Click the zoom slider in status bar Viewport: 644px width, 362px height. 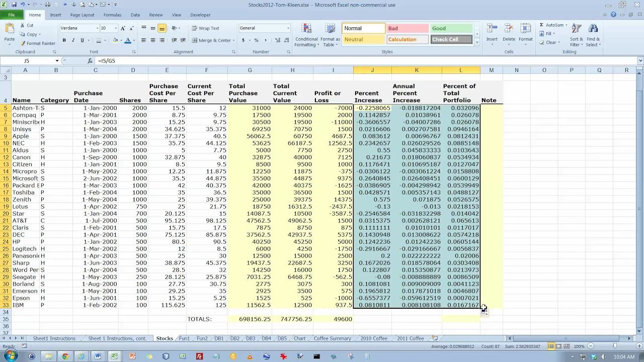click(x=615, y=346)
